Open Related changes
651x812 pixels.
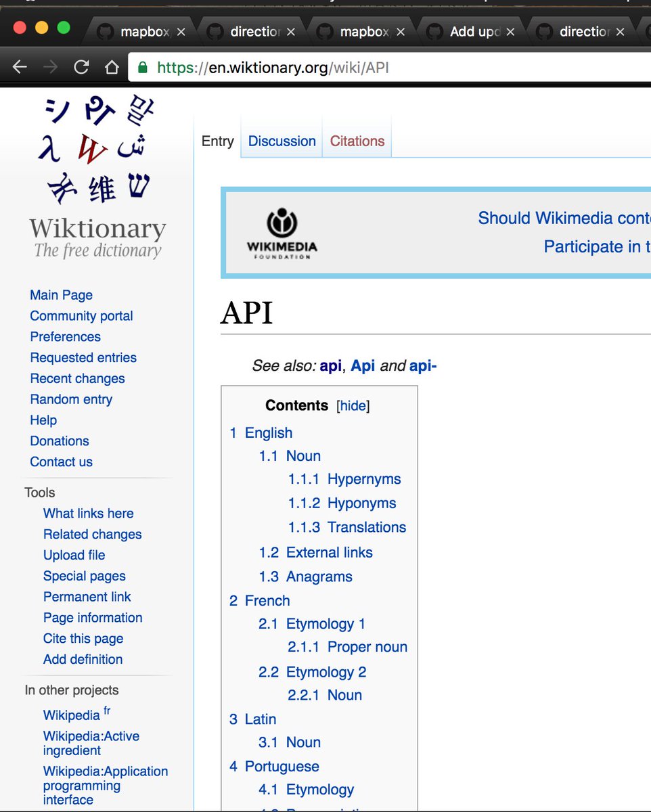pyautogui.click(x=92, y=535)
